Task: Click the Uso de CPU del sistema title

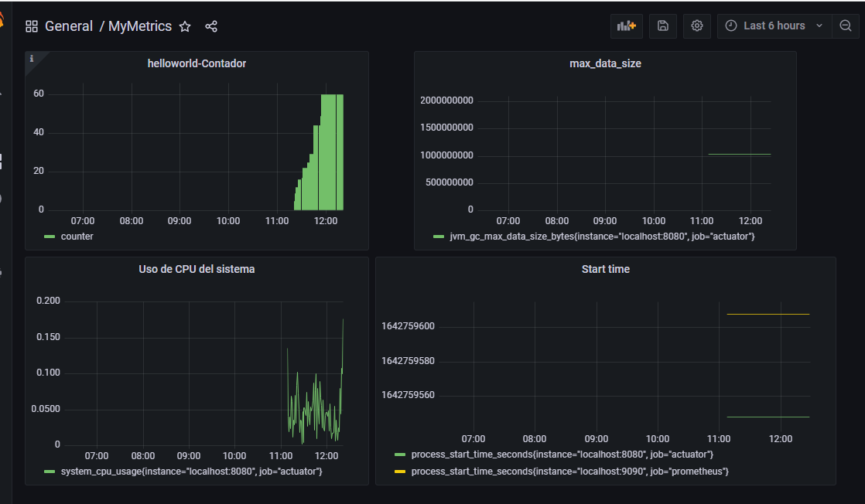Action: 196,268
